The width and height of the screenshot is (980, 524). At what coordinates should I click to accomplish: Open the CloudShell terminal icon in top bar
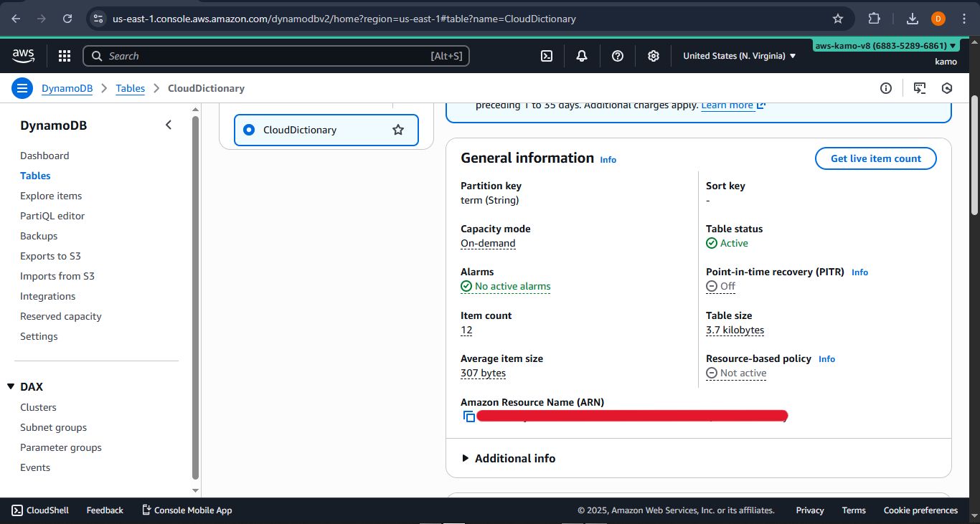coord(547,55)
